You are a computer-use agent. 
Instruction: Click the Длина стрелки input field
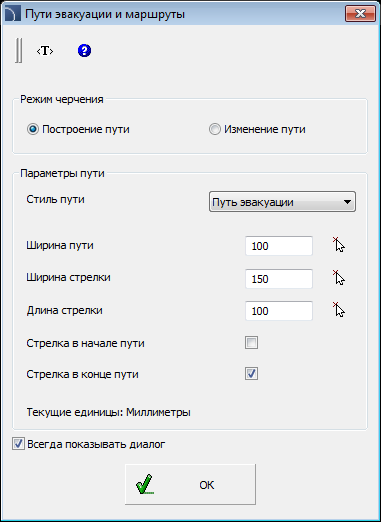(x=279, y=311)
